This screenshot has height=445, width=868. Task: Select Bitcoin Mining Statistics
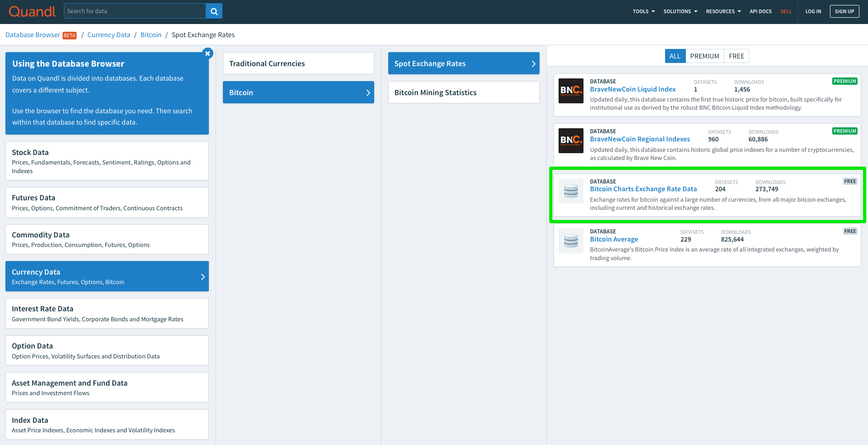pyautogui.click(x=464, y=92)
